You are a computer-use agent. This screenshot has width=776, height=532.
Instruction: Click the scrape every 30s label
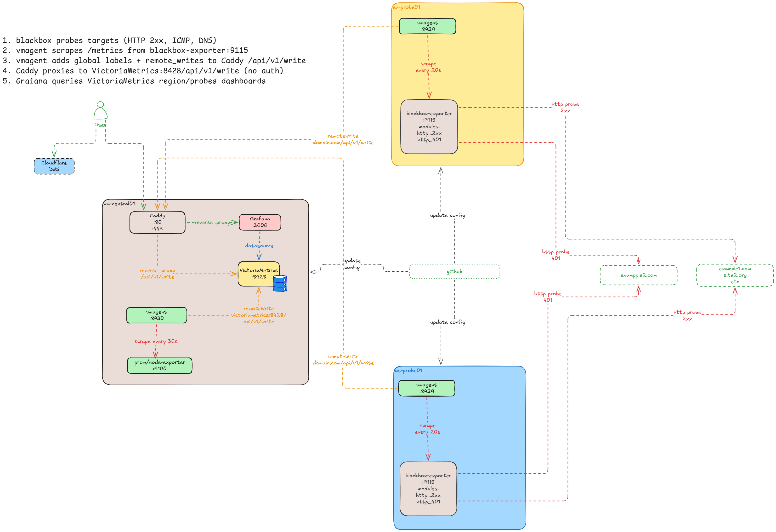[x=156, y=341]
